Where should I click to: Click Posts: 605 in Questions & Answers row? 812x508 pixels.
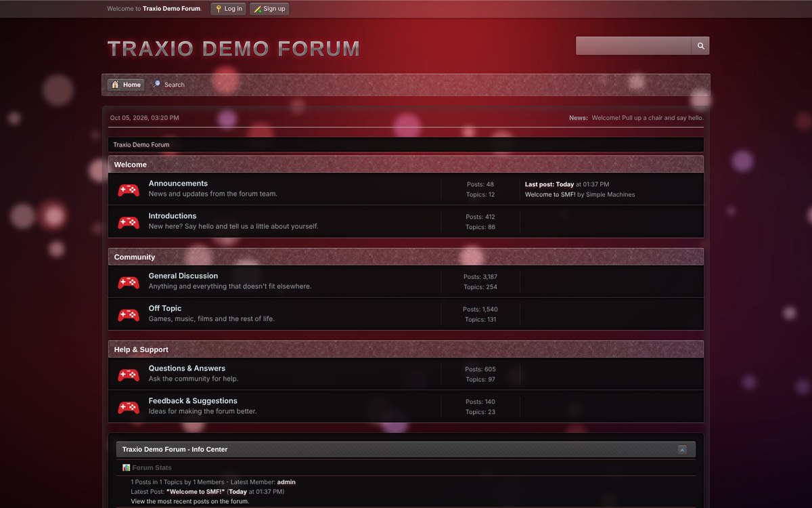coord(480,370)
